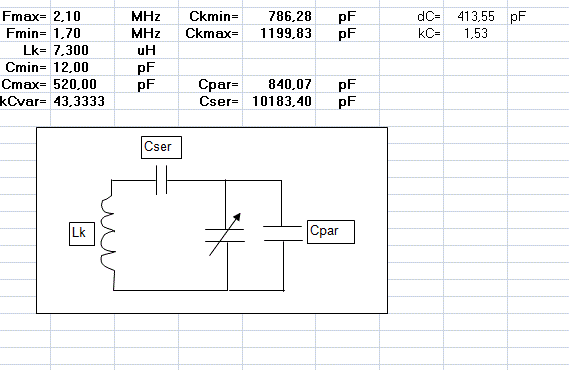This screenshot has width=569, height=370.
Task: Select the Cmin value cell 12,00
Action: click(x=82, y=67)
